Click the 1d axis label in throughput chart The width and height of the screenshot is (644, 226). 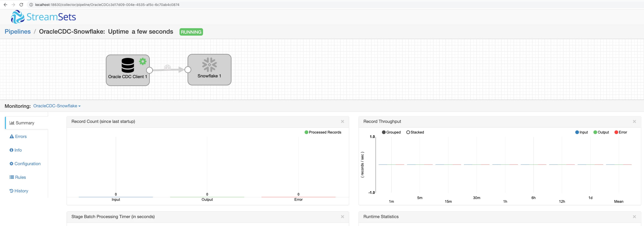(590, 198)
